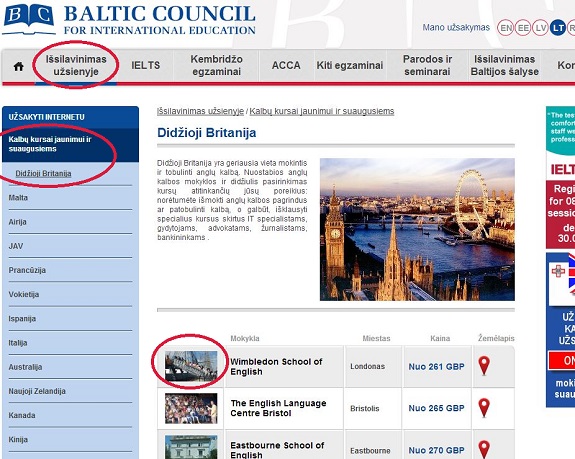Open Parodos ir seminarai menu
Viewport: 575px width, 459px height.
(427, 65)
